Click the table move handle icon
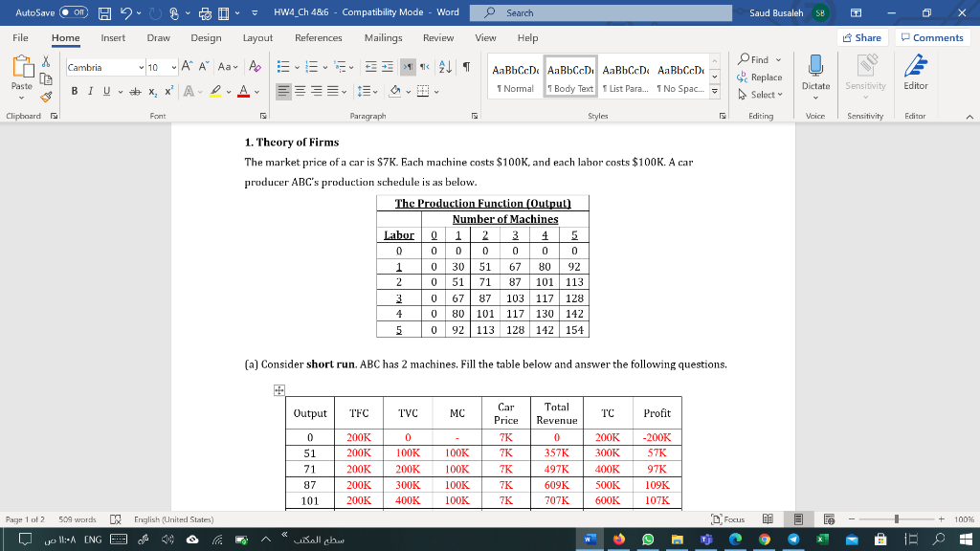 point(278,390)
